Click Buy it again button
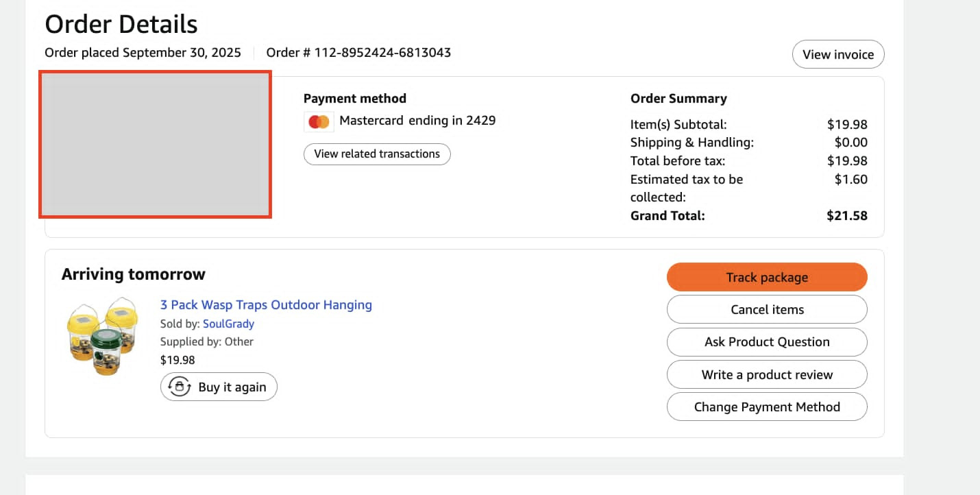Image resolution: width=980 pixels, height=495 pixels. point(219,387)
